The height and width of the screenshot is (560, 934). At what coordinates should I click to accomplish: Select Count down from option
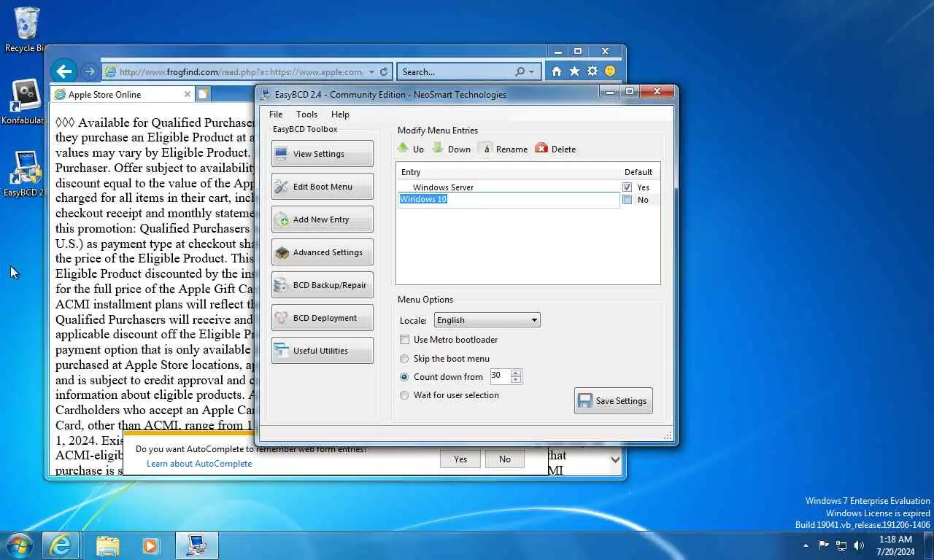tap(404, 377)
